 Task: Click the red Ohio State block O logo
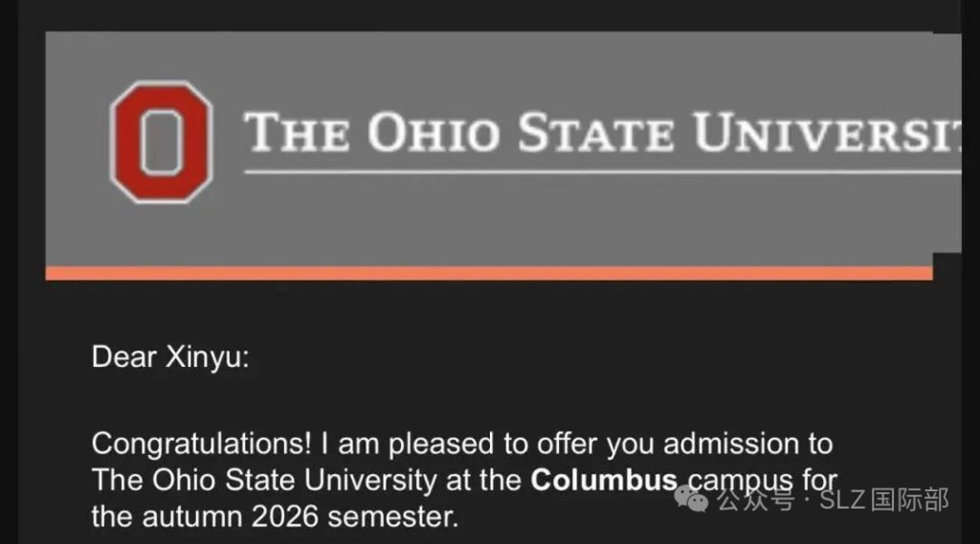[160, 141]
